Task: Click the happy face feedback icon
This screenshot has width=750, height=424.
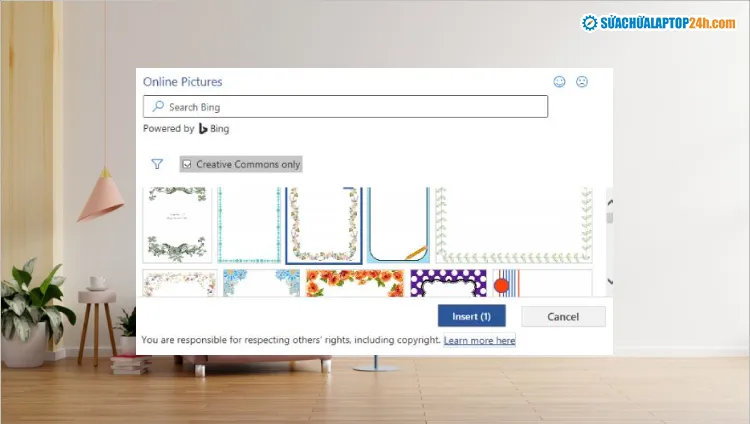Action: (x=560, y=82)
